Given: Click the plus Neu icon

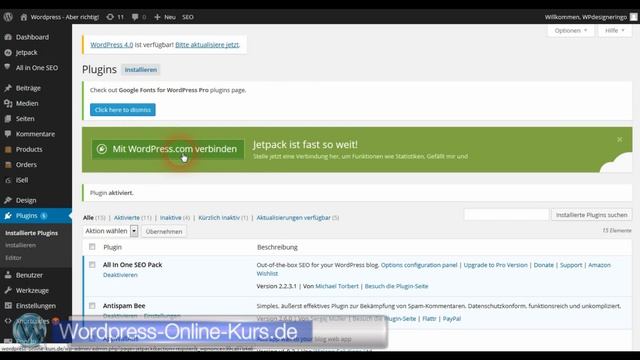Looking at the screenshot, I should click(x=158, y=17).
